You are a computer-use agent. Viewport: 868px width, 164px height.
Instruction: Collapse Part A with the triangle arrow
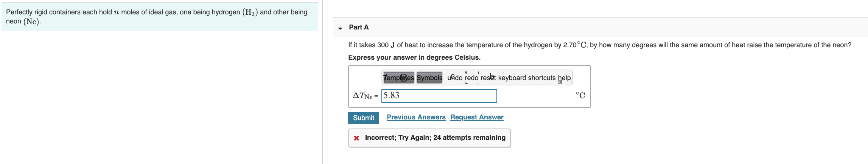[340, 28]
